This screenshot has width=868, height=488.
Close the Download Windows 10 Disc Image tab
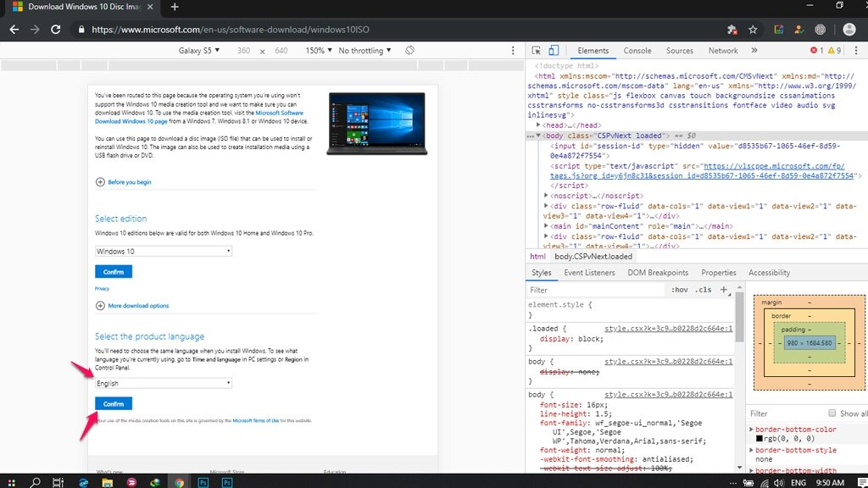[150, 7]
